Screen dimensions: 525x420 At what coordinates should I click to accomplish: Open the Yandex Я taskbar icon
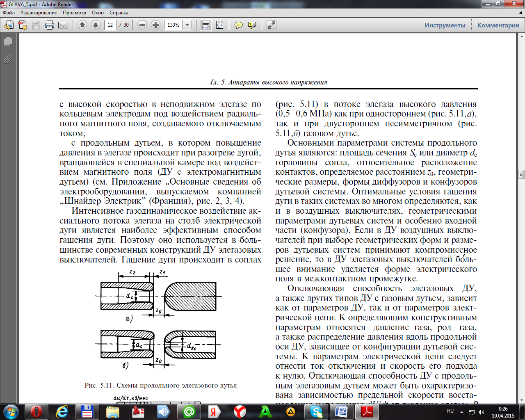pyautogui.click(x=214, y=412)
